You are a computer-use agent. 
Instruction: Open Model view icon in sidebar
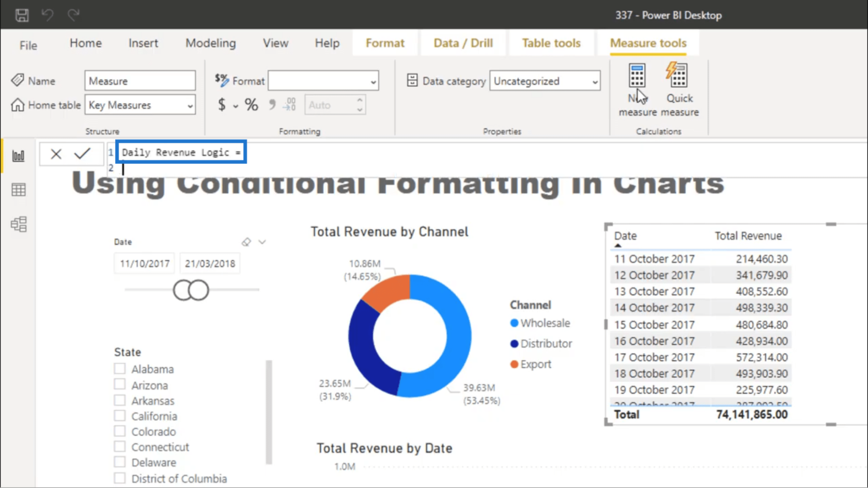pyautogui.click(x=19, y=224)
